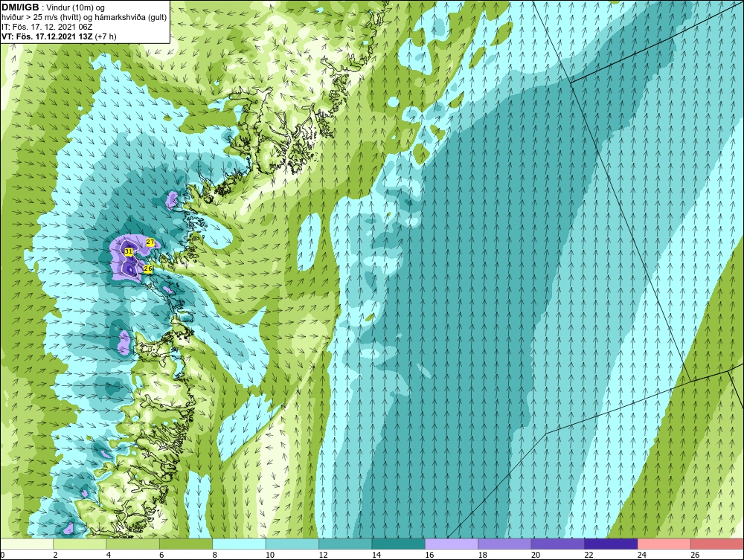Screen dimensions: 744x560
Task: Select the pale cream 0–2 legend swatch
Action: point(27,544)
